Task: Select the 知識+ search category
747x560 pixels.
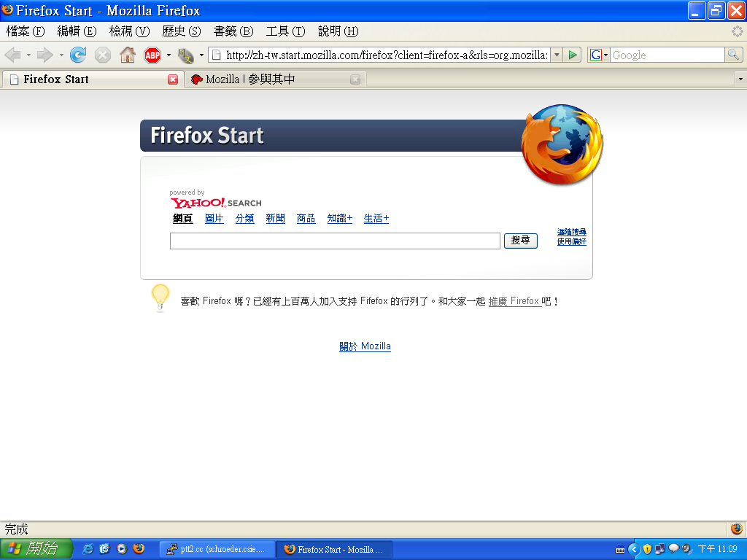Action: (x=340, y=219)
